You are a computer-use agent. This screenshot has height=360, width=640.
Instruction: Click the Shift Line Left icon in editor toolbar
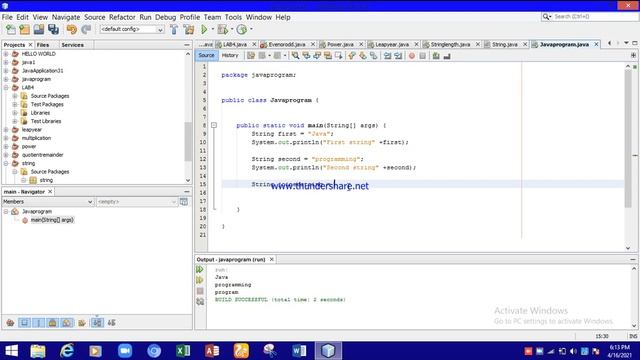tap(387, 56)
